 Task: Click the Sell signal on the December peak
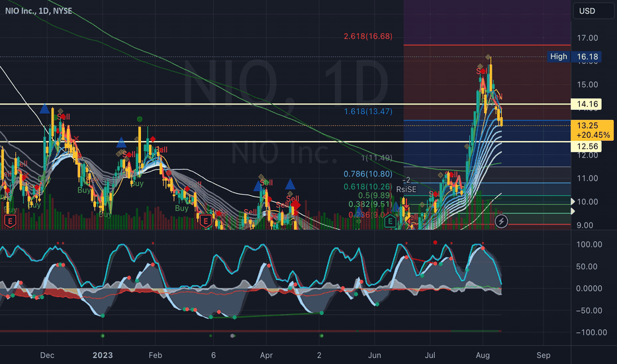click(64, 117)
